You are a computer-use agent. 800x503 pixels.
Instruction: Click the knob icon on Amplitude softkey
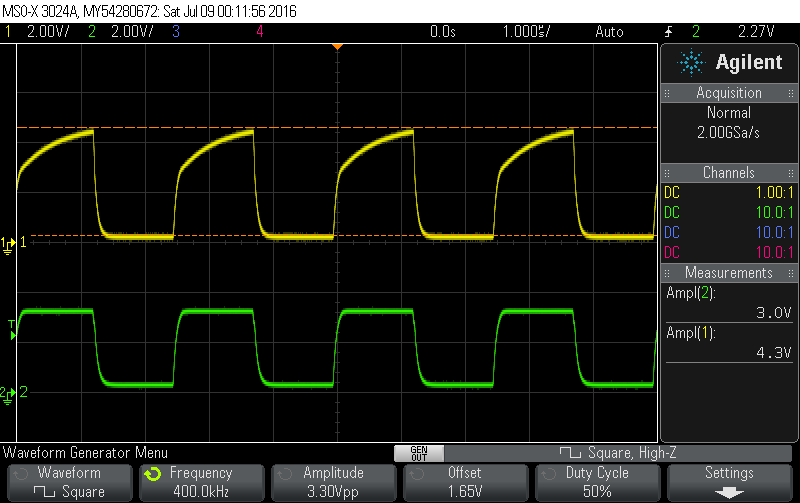pyautogui.click(x=284, y=474)
